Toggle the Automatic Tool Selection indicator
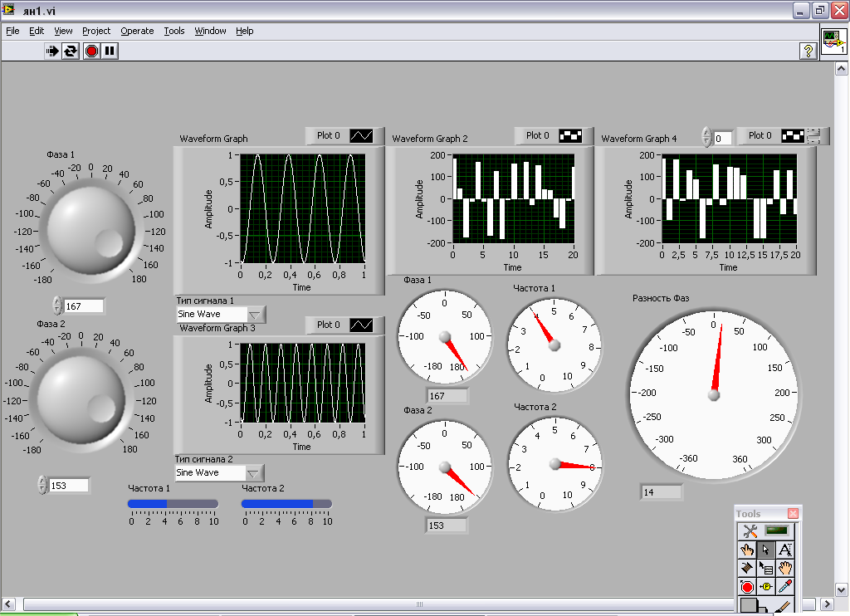The height and width of the screenshot is (616, 850). 776,530
